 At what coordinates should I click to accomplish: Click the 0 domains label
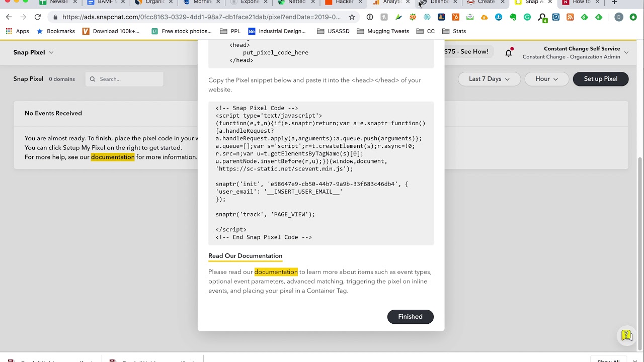pos(62,79)
